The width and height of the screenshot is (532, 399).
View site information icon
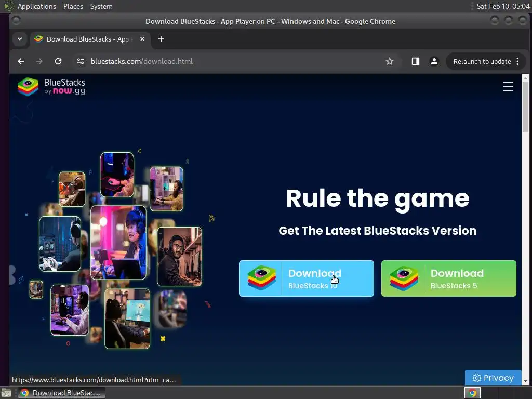81,61
